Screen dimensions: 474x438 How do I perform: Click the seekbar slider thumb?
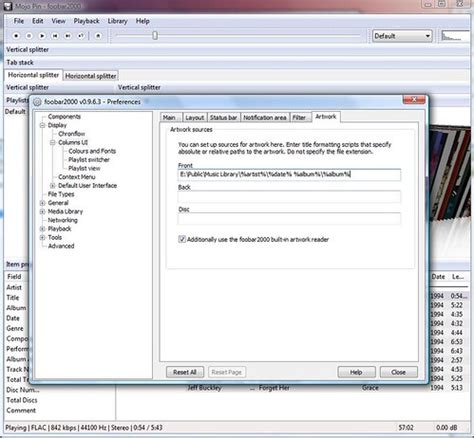155,35
